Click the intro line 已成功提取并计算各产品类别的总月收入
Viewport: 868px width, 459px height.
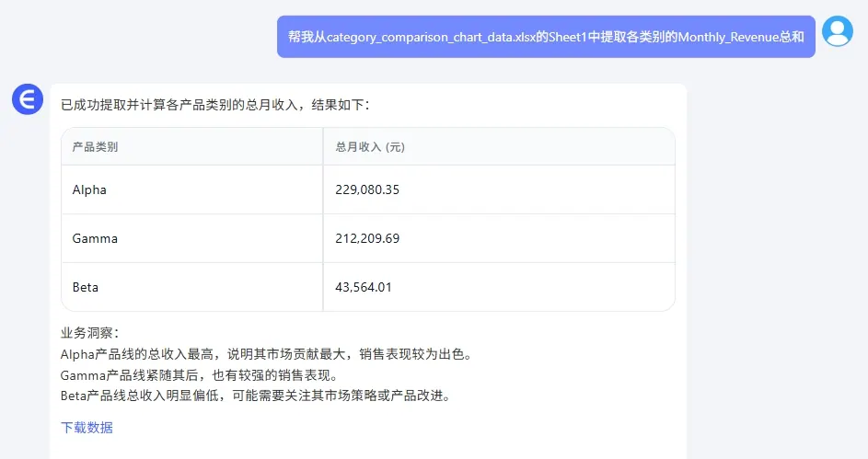tap(214, 105)
